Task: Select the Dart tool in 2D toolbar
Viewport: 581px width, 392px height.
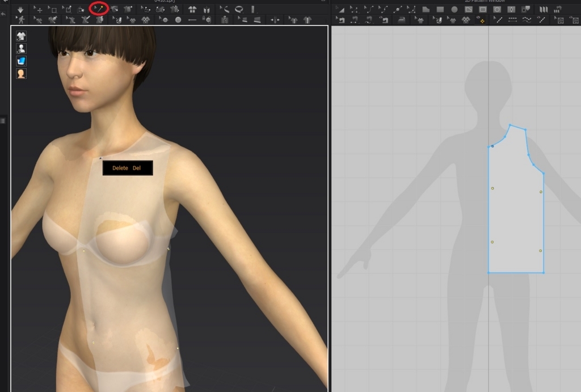Action: click(x=511, y=10)
